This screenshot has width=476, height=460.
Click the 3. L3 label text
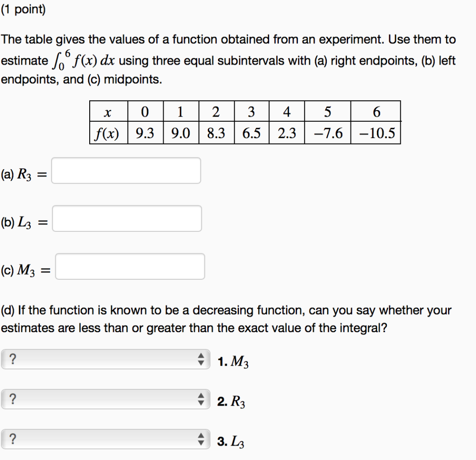tap(231, 441)
